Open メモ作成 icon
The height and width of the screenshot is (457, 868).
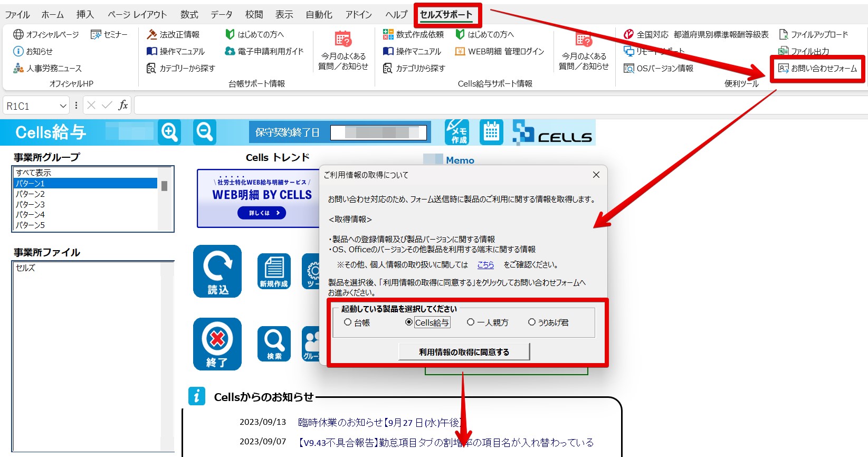coord(457,132)
